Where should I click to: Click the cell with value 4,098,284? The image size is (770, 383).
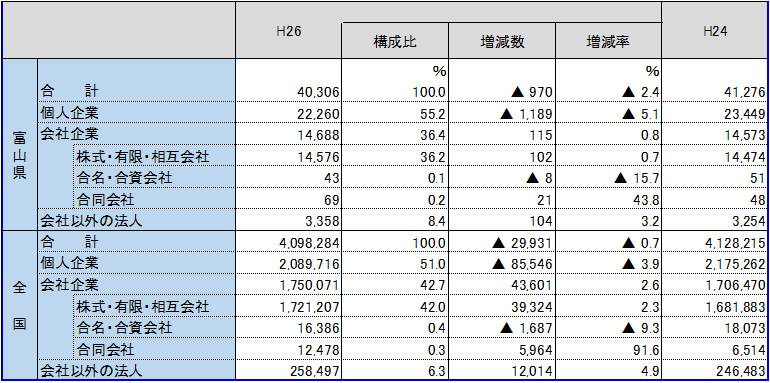[x=288, y=242]
